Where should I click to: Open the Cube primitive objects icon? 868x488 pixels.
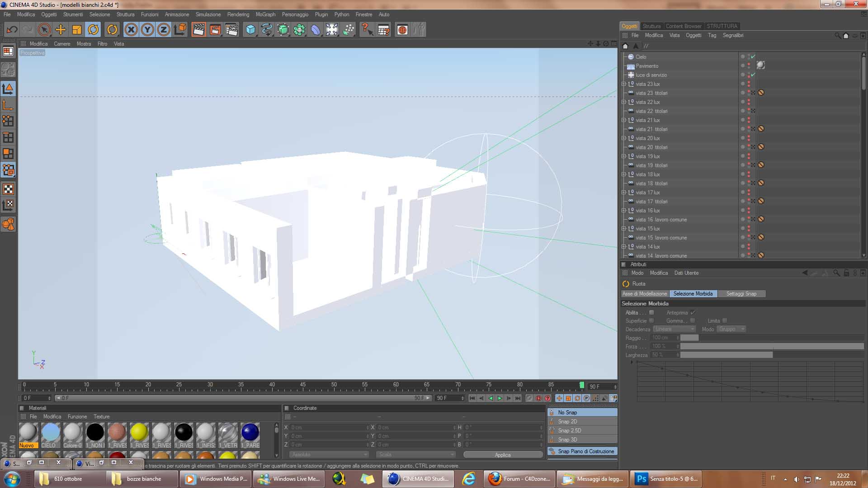250,30
